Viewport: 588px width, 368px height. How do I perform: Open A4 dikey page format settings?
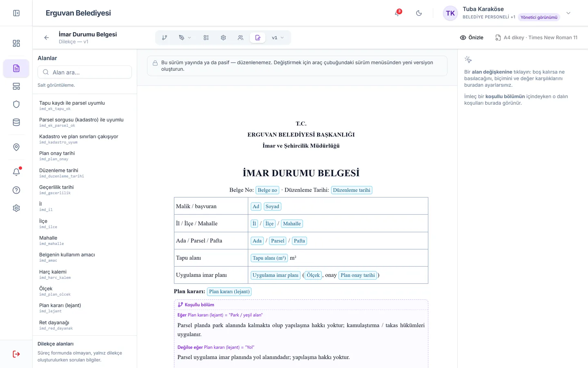(536, 38)
